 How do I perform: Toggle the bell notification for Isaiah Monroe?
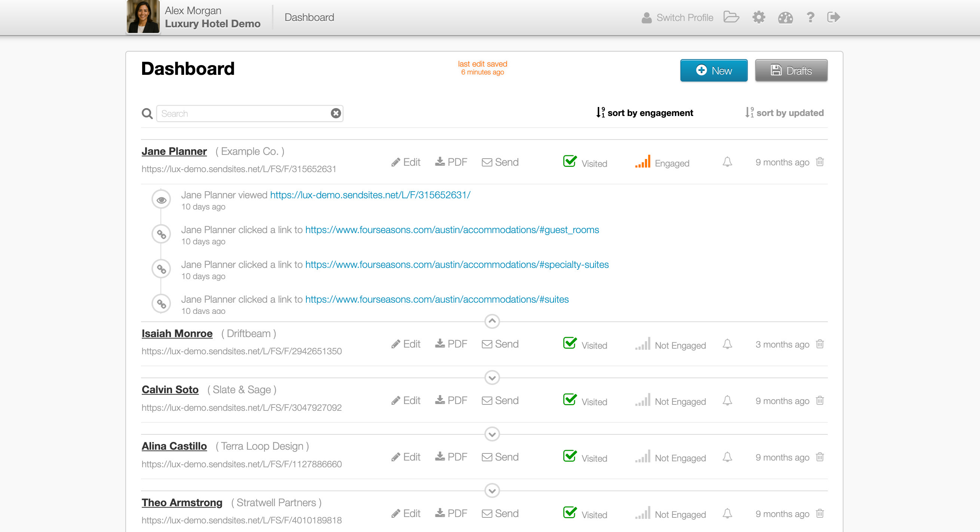(x=727, y=344)
